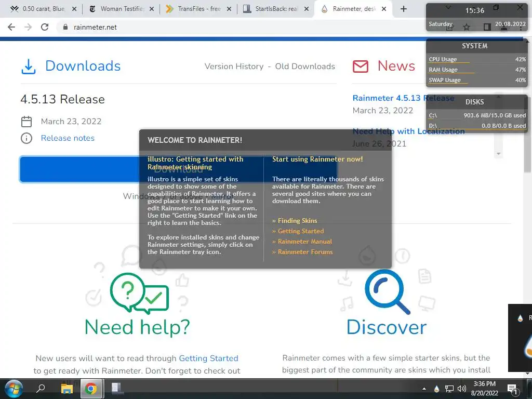
Task: Click the Rainmeter droplet tray icon
Action: click(436, 389)
